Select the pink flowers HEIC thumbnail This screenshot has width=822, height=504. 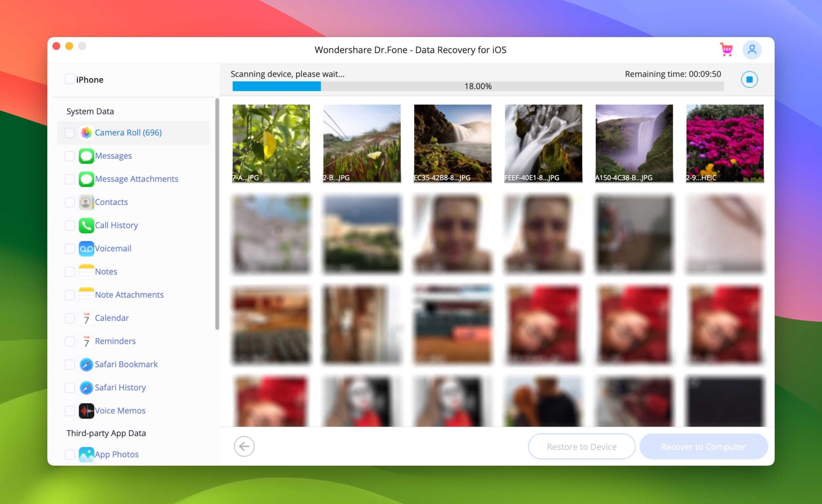tap(724, 143)
